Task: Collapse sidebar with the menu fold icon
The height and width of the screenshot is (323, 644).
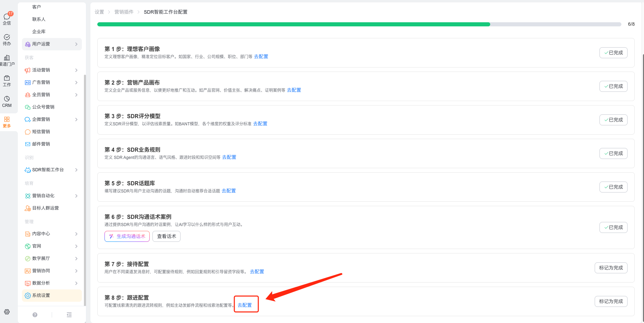Action: click(69, 315)
